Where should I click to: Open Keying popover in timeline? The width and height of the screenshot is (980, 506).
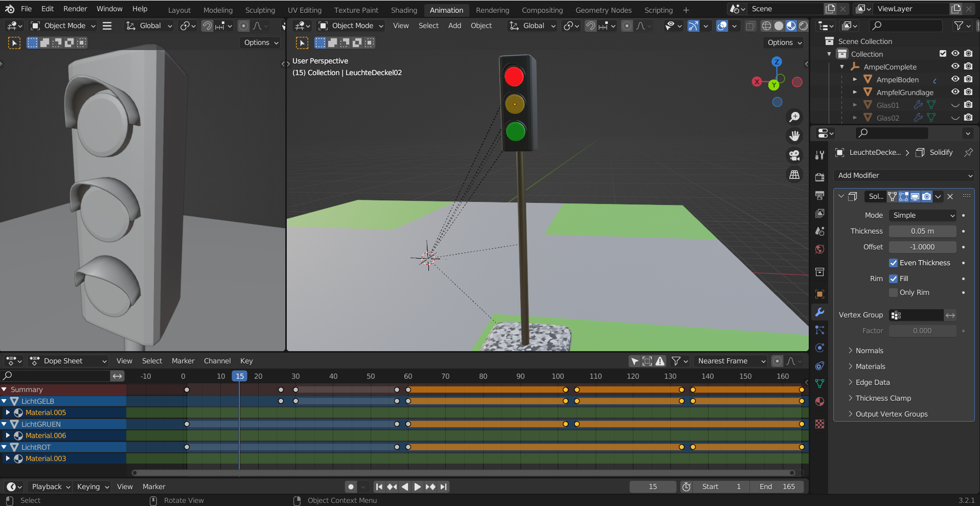[93, 487]
